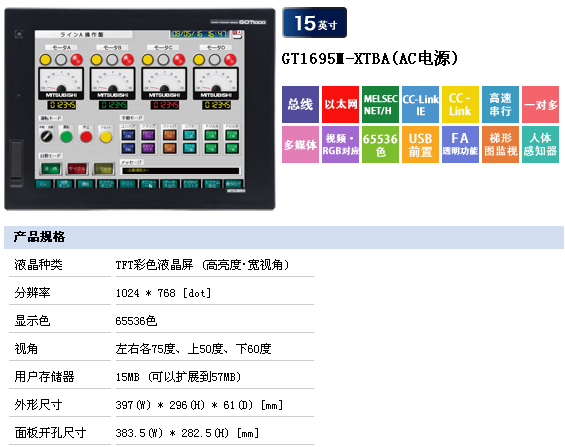Screen dimensions: 565x447
Task: Select the 用户存储器 row label
Action: [45, 377]
